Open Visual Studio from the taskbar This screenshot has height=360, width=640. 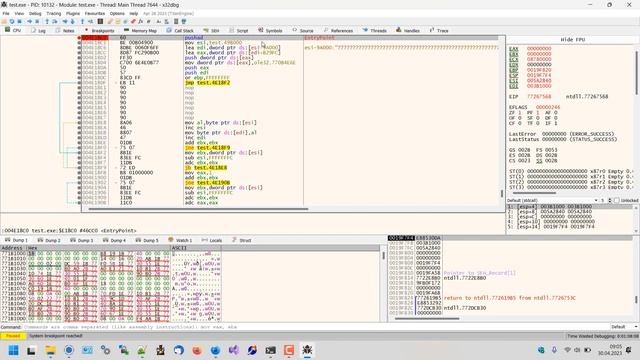[234, 350]
